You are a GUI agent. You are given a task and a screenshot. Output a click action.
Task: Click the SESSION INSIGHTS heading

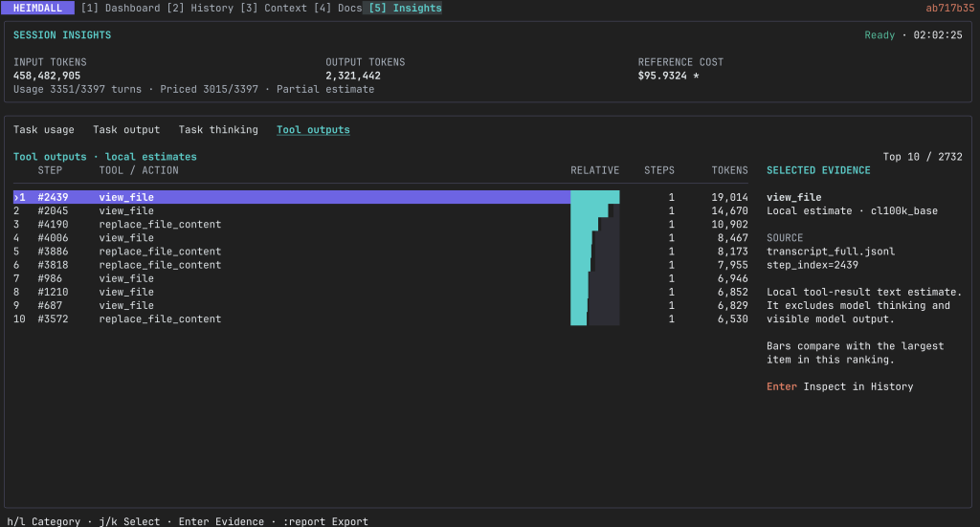62,35
